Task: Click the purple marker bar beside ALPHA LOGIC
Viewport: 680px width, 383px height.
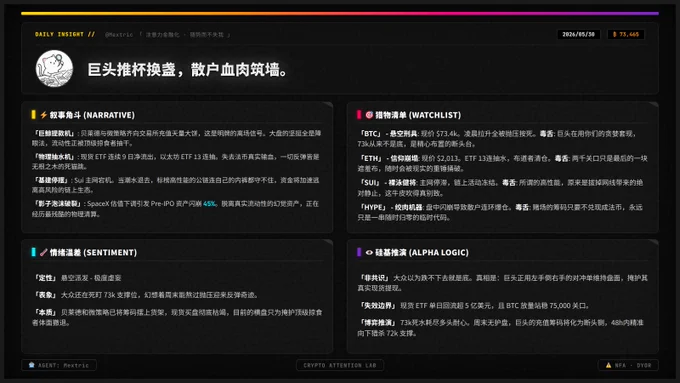Action: tap(359, 252)
